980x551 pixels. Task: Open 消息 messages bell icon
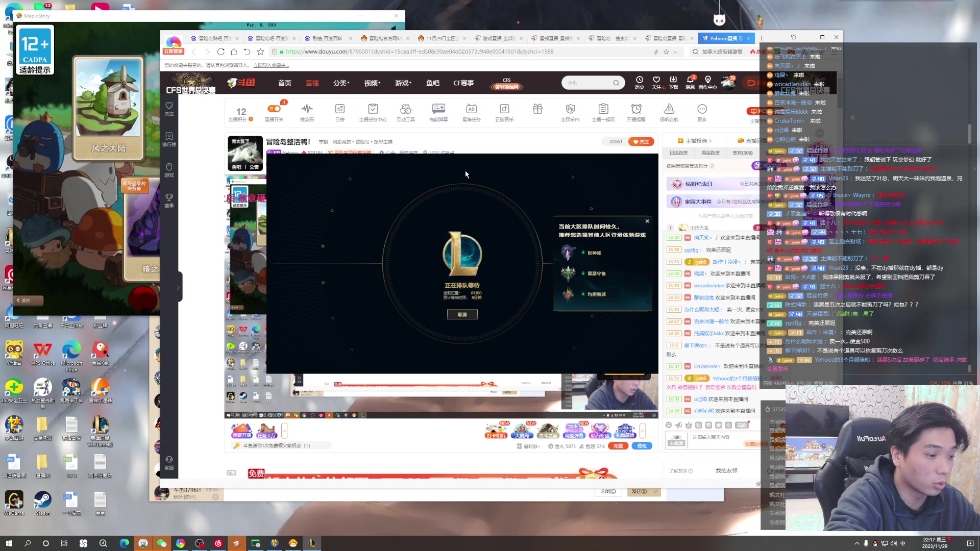690,82
